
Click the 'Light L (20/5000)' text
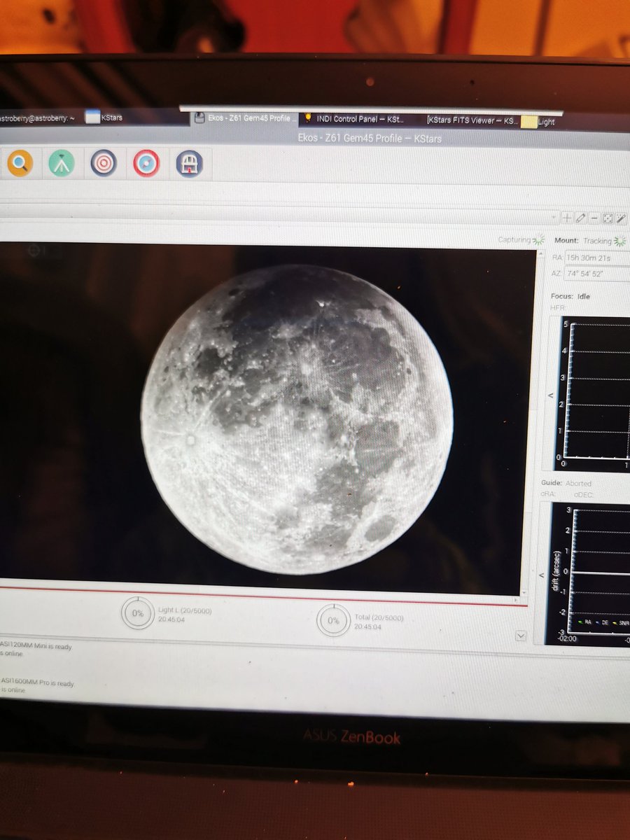coord(185,611)
